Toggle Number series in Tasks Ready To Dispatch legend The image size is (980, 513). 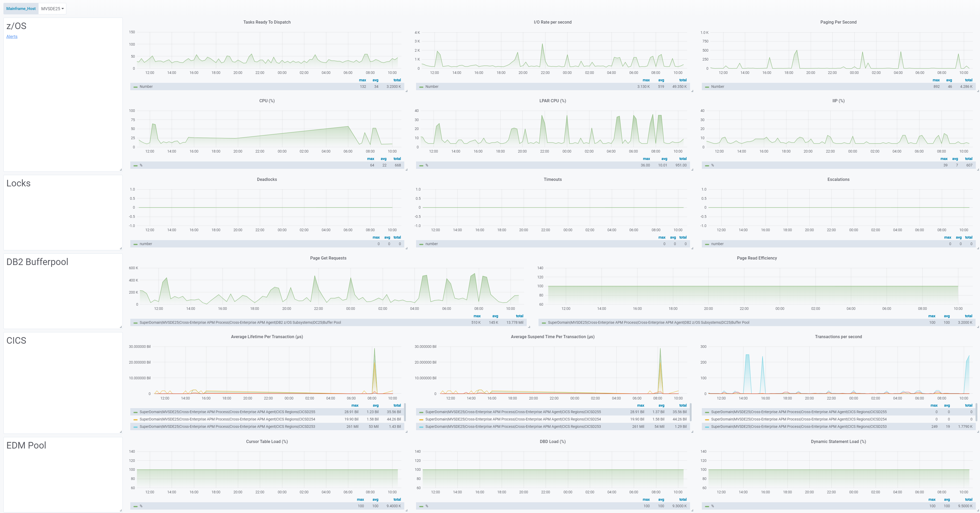[x=146, y=87]
